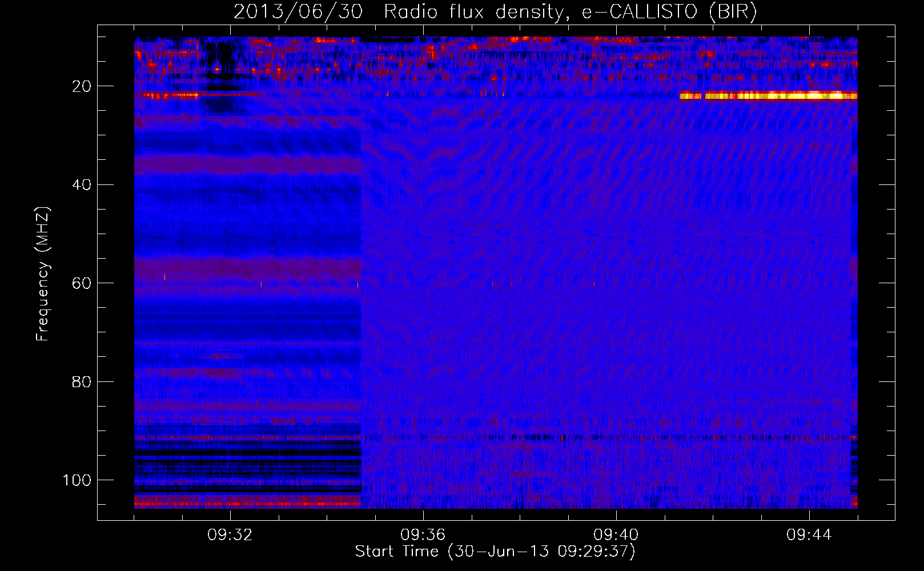Viewport: 924px width, 571px height.
Task: Click the 09:44 time tick label
Action: [809, 535]
